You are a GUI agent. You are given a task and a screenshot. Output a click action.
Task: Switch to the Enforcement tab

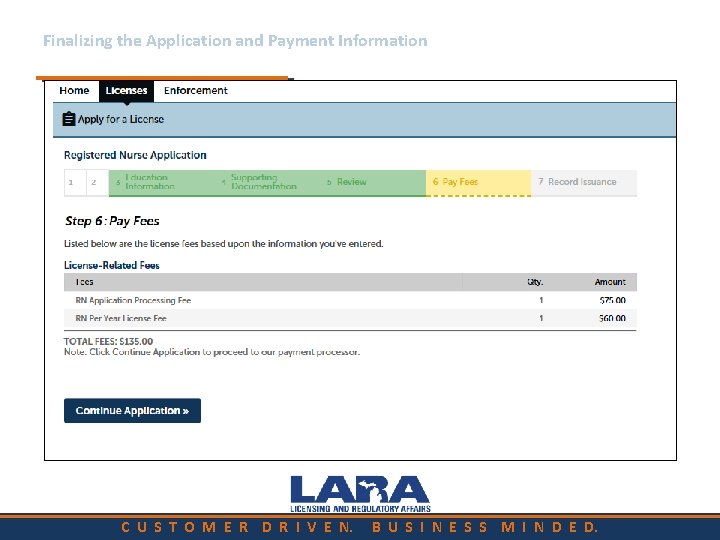point(196,90)
